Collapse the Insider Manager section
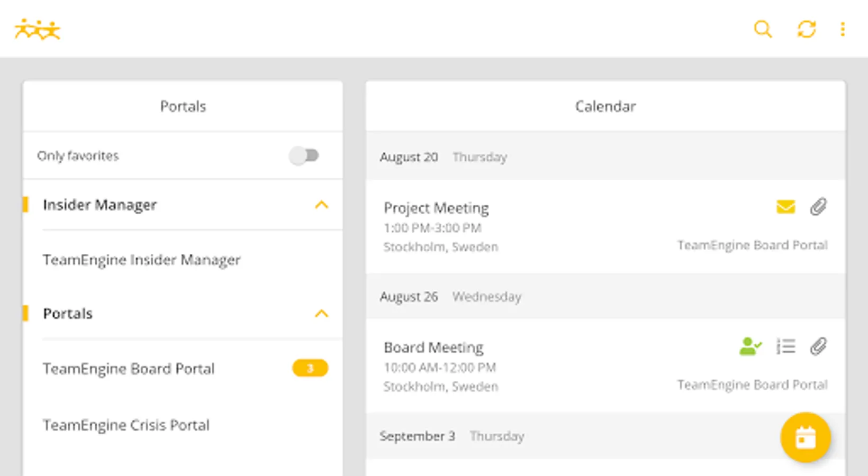This screenshot has height=476, width=868. tap(321, 205)
